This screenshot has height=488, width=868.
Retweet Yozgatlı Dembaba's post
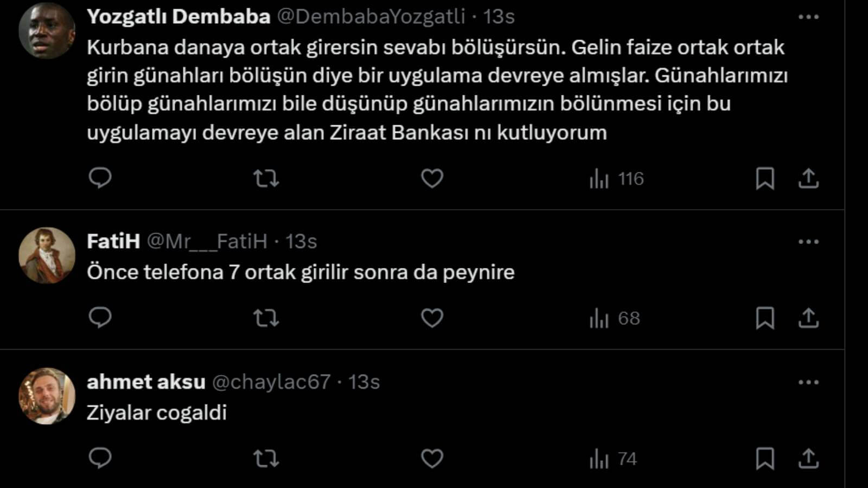[x=266, y=178]
